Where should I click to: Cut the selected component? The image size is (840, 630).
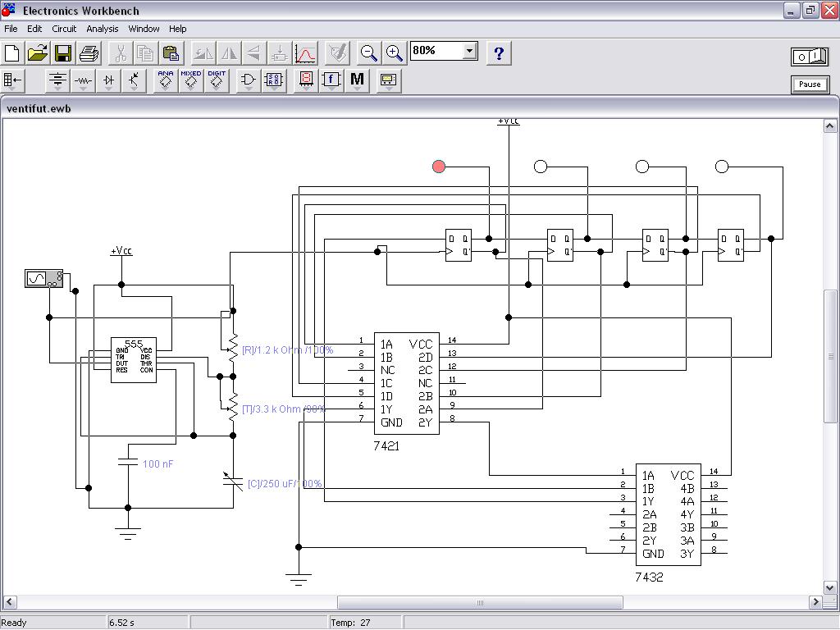click(x=120, y=53)
